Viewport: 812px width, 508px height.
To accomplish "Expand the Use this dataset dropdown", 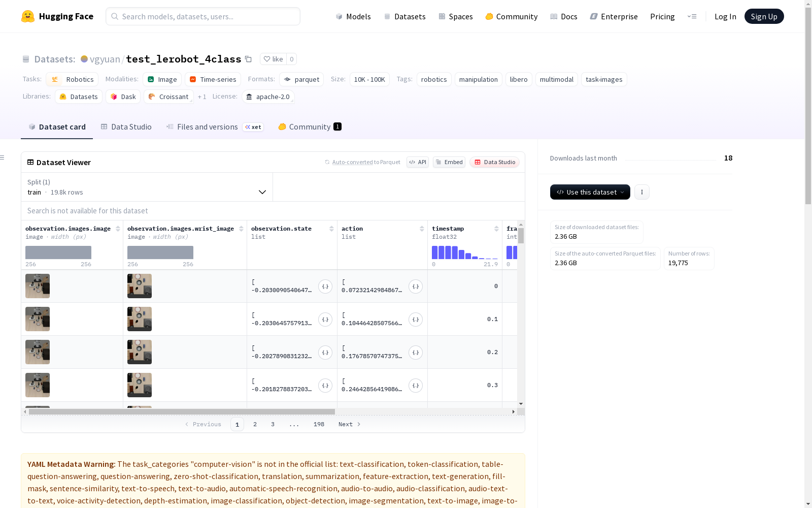I will [x=590, y=192].
